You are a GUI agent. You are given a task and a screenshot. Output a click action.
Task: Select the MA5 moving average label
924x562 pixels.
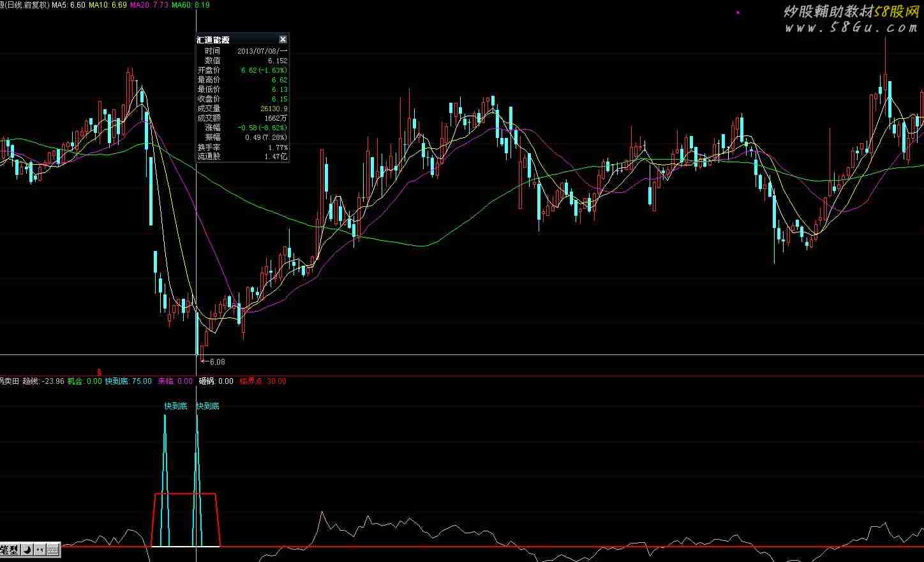(x=68, y=5)
